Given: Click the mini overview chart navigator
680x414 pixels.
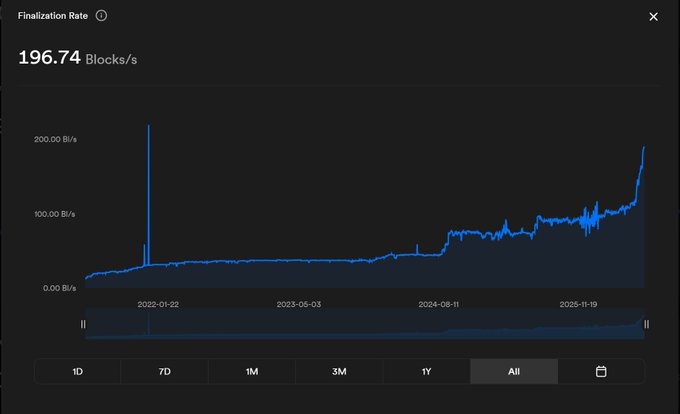Looking at the screenshot, I should coord(365,324).
